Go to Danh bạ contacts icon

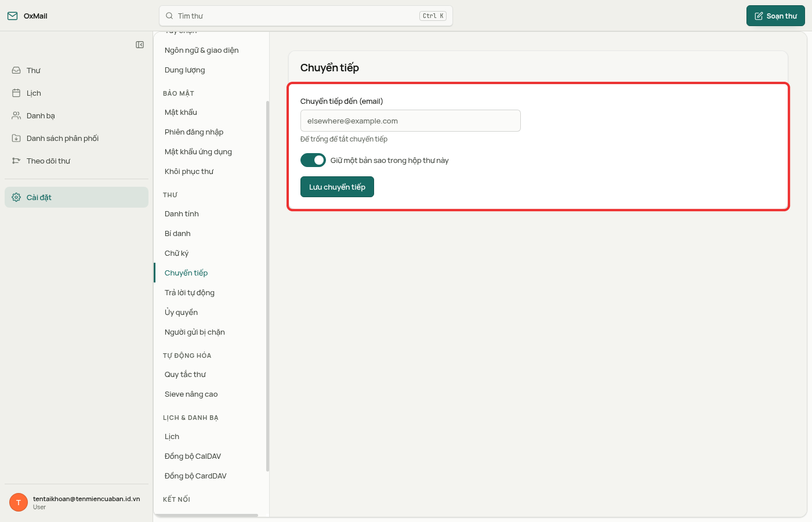(x=16, y=115)
